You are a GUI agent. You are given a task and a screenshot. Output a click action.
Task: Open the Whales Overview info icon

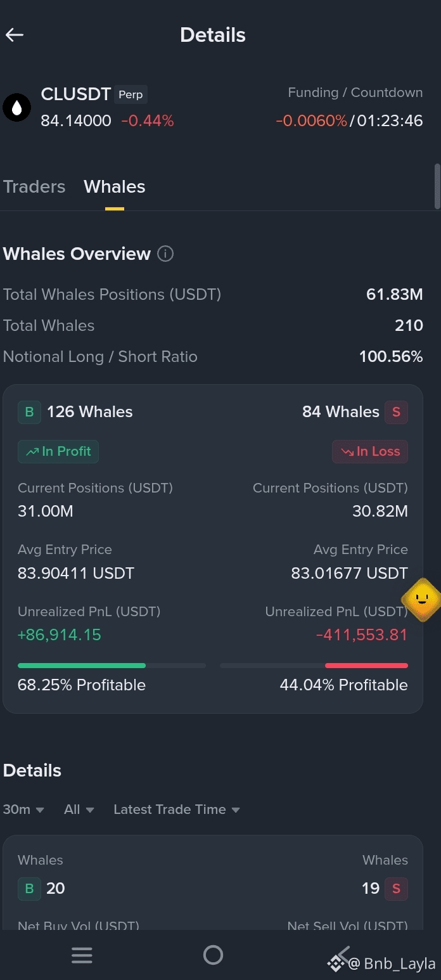point(165,254)
